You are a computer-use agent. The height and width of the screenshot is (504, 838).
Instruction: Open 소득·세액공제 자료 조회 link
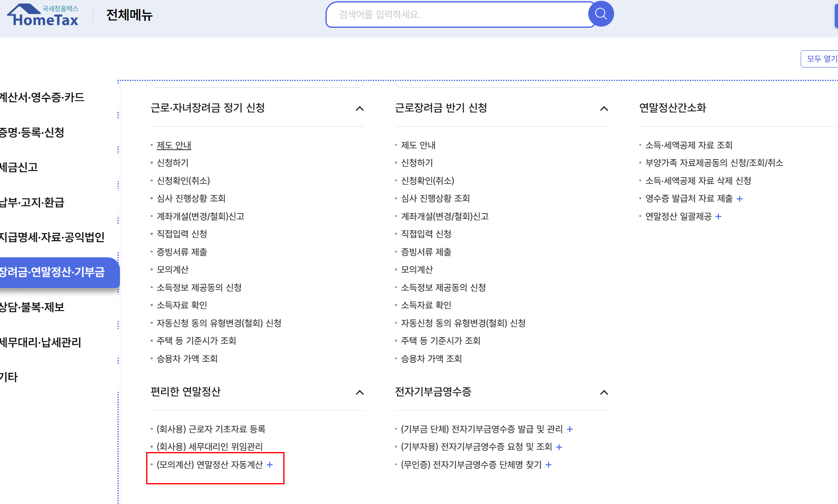pos(689,145)
